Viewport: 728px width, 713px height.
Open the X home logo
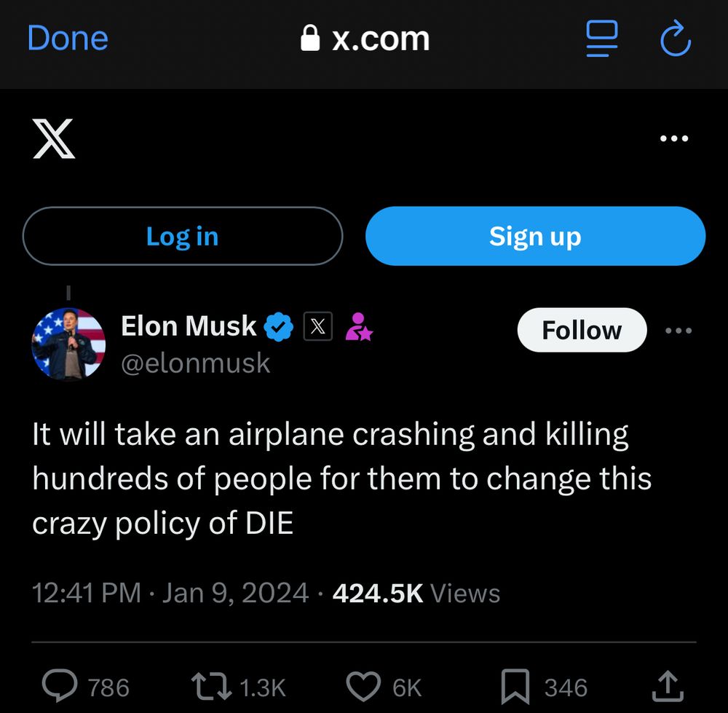(55, 138)
